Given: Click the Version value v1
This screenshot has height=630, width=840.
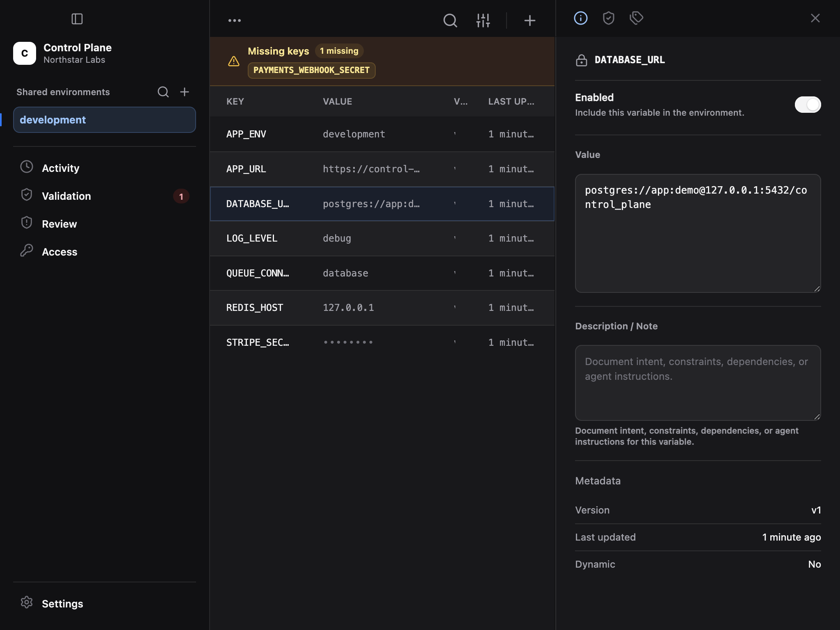Looking at the screenshot, I should coord(816,510).
